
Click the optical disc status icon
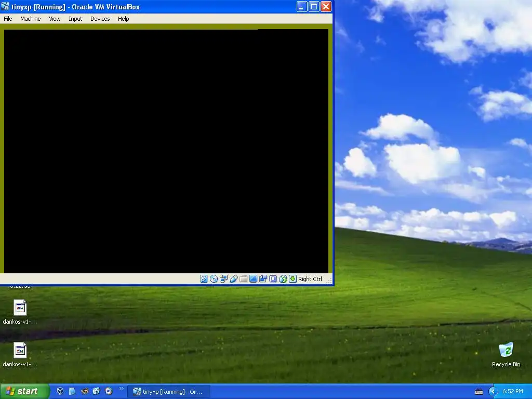click(214, 279)
